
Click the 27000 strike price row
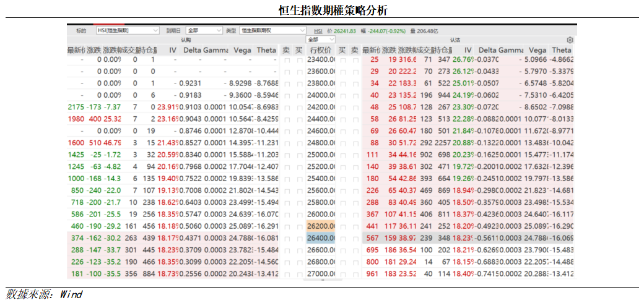click(321, 274)
